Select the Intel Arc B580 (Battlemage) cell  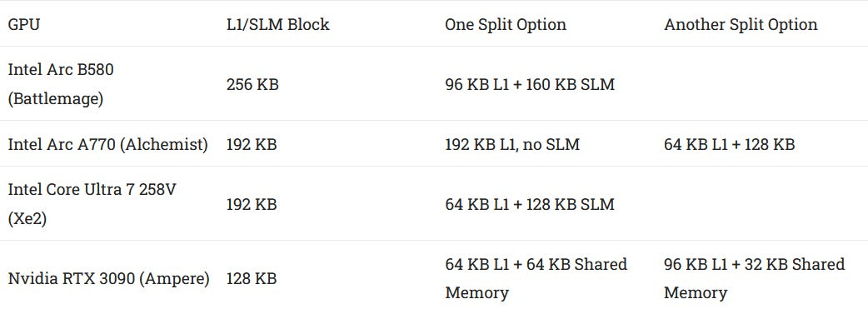[x=61, y=84]
